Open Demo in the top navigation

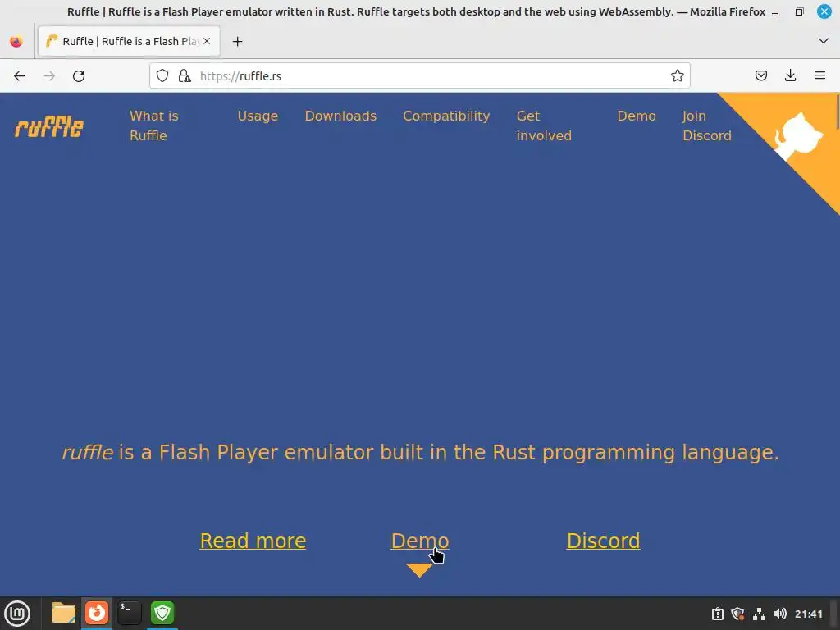click(x=637, y=116)
